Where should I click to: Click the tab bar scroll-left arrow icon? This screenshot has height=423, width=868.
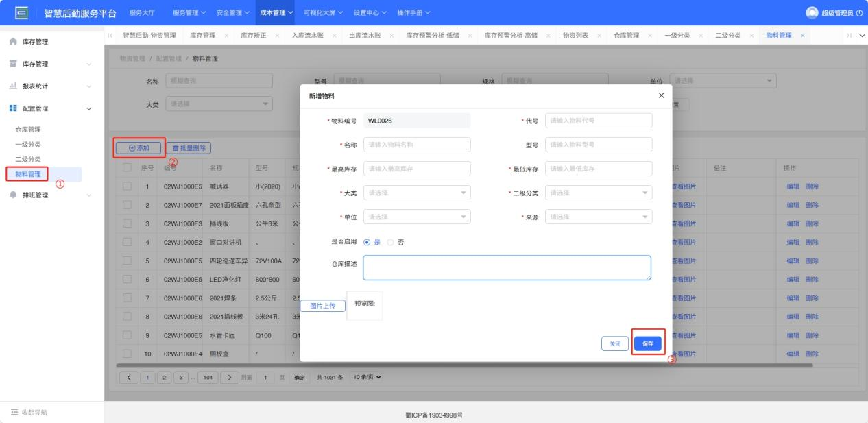[x=110, y=35]
